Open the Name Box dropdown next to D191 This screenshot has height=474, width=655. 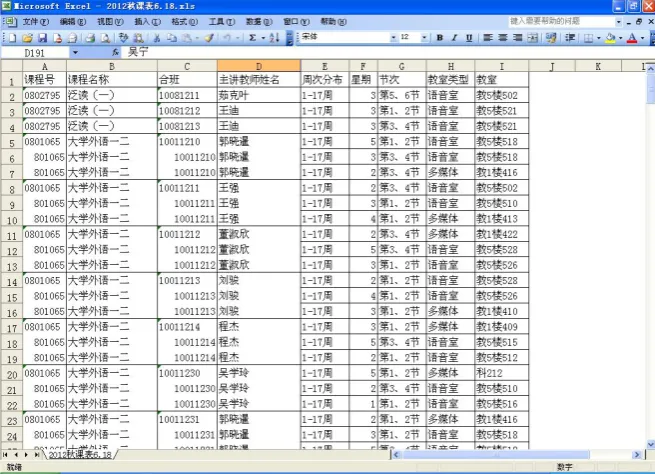75,53
